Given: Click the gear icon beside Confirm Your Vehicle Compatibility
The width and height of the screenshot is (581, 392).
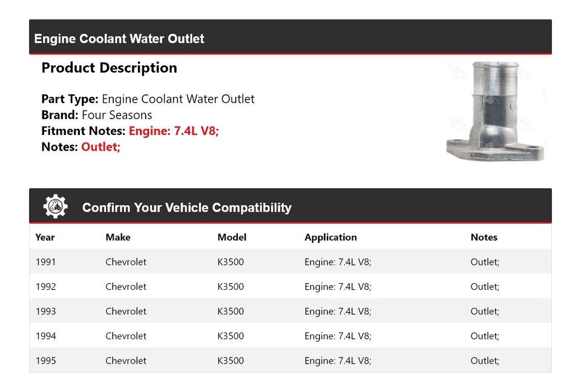Looking at the screenshot, I should click(56, 207).
